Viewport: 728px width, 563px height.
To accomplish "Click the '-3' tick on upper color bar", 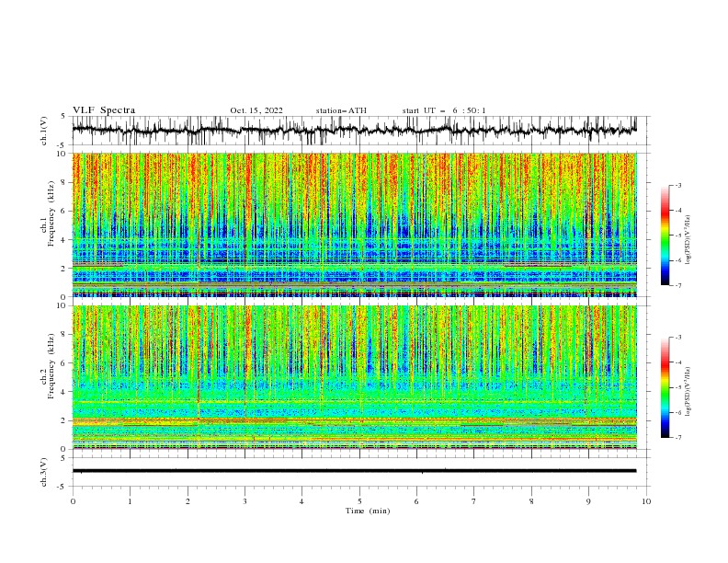I will (678, 185).
